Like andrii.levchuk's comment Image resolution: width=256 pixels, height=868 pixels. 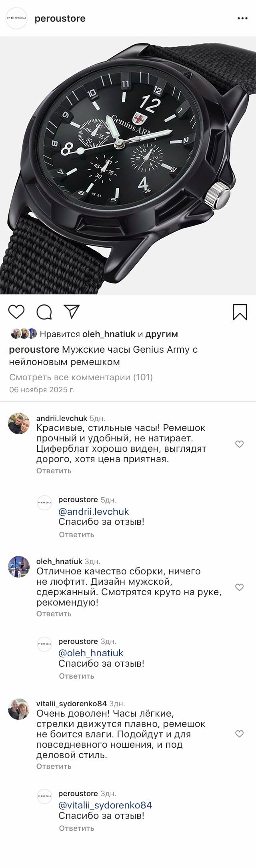click(x=239, y=444)
